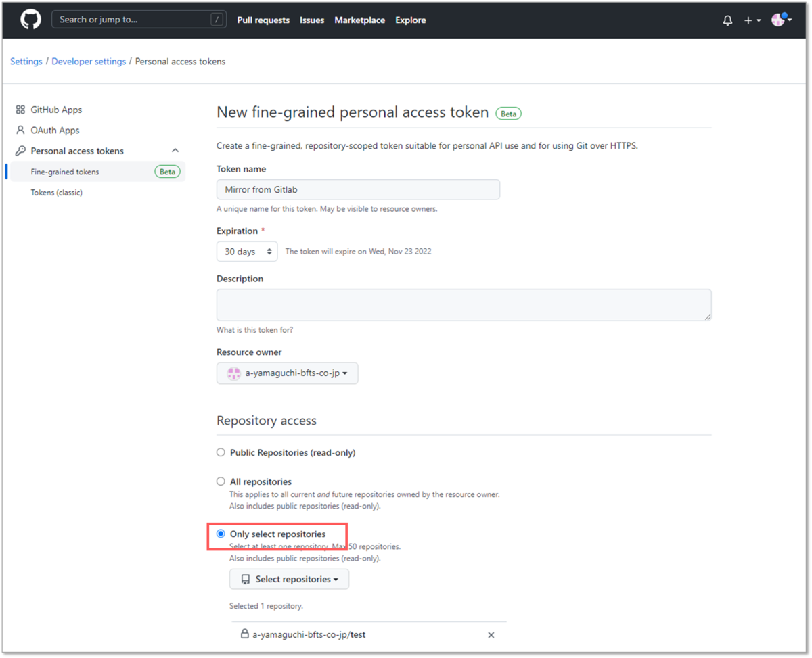This screenshot has width=812, height=658.
Task: Click the Beta badge in the sidebar
Action: pyautogui.click(x=168, y=172)
